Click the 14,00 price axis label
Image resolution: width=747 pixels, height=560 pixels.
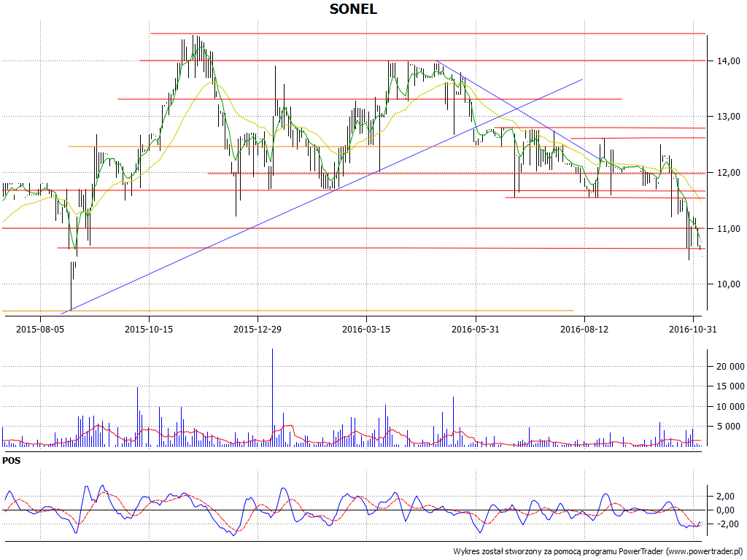click(729, 61)
